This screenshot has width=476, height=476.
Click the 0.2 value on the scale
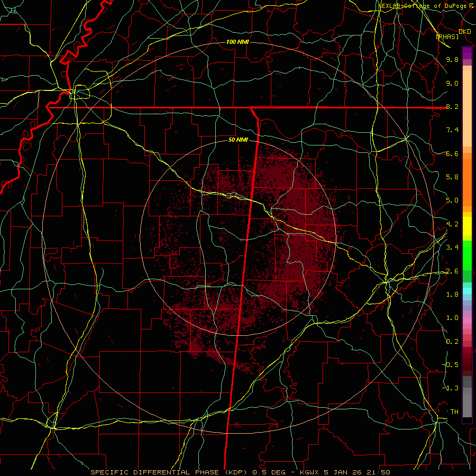click(452, 342)
